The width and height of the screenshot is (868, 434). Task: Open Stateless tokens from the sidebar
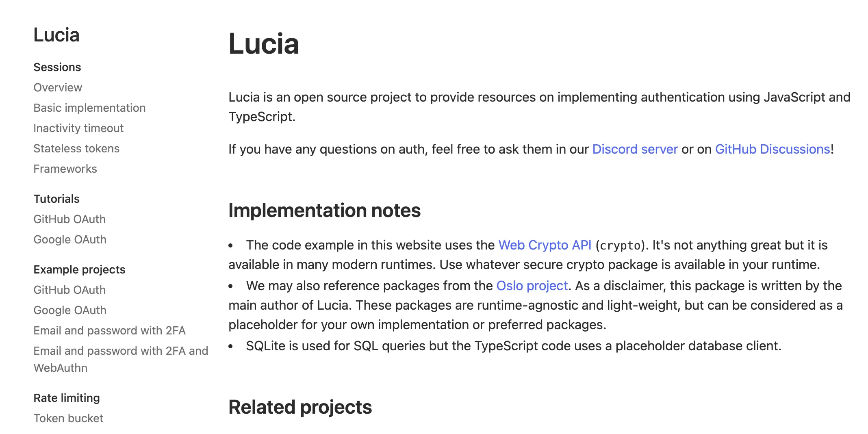tap(76, 148)
